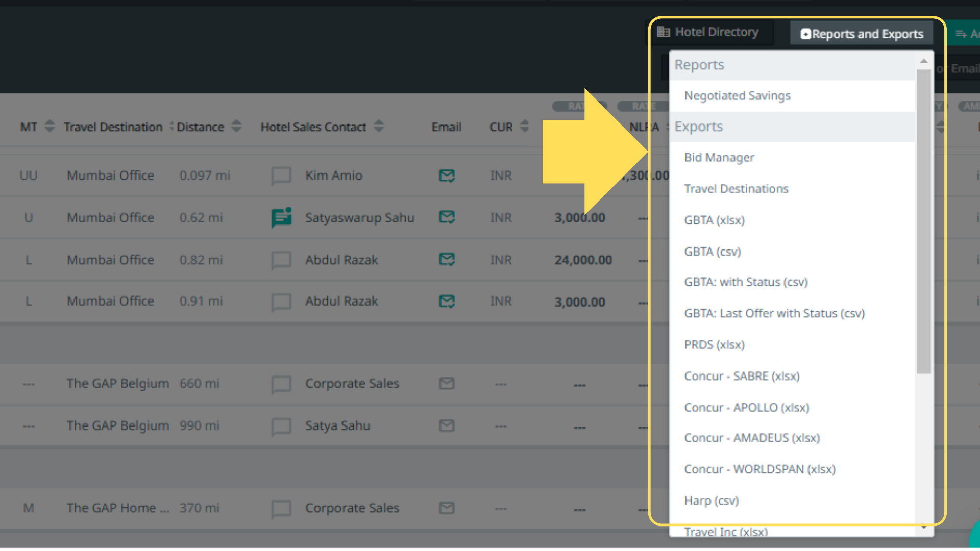Click email icon in 0.91 mi row

[x=447, y=302]
